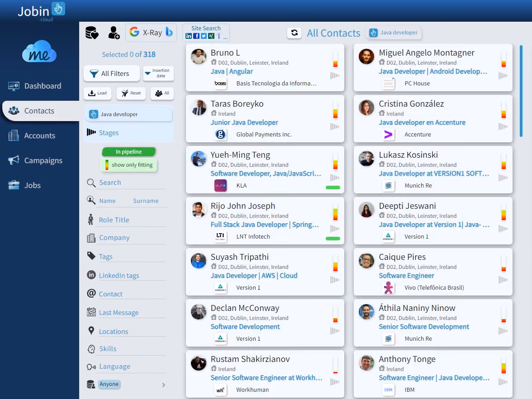The height and width of the screenshot is (399, 532).
Task: Click Miguel Angelo Montagner profile photo
Action: pos(366,56)
